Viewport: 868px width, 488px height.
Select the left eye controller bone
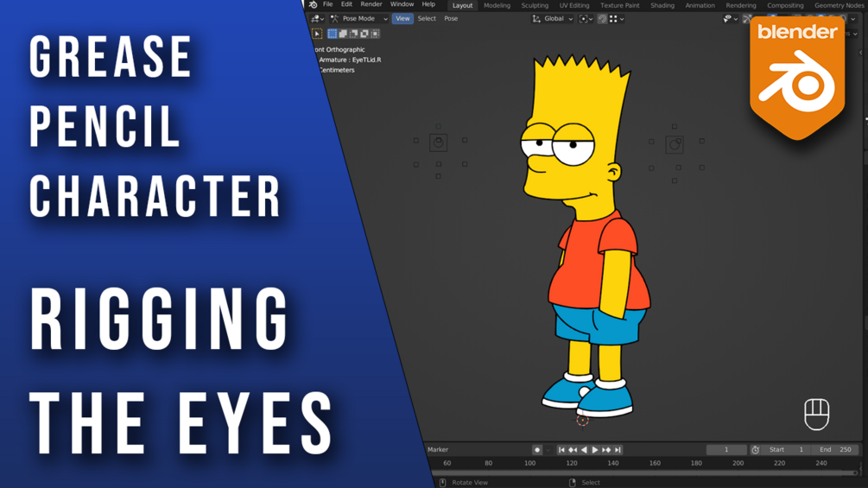coord(439,143)
